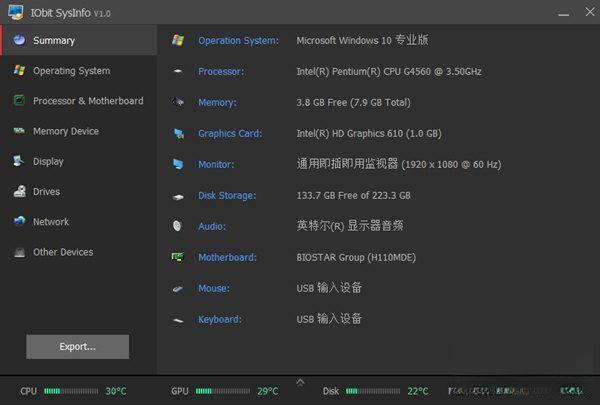
Task: Click the Mouse row USB device value
Action: click(x=329, y=287)
